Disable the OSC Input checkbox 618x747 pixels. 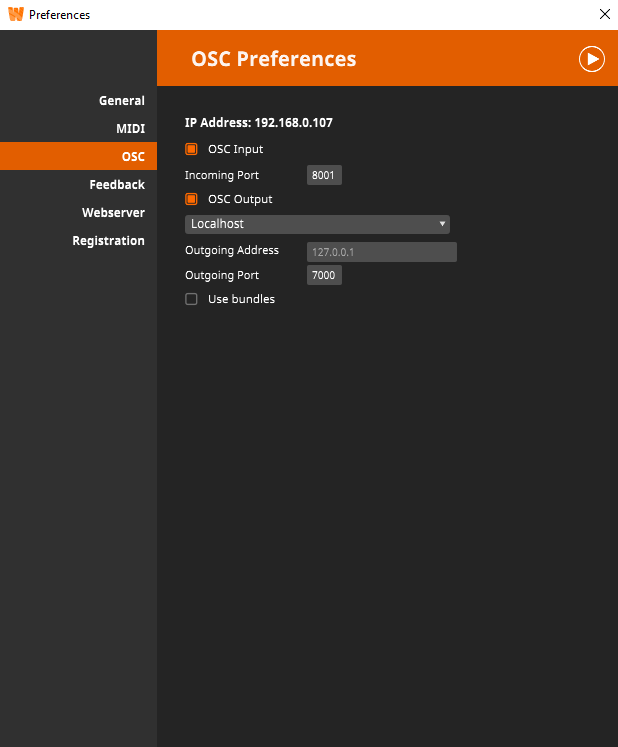(191, 149)
